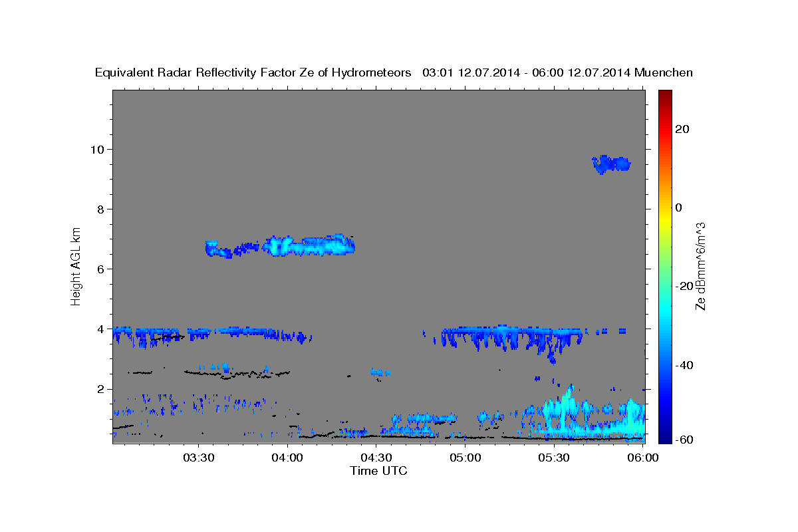Click the colorbar tick label '-40'
This screenshot has height=532, width=798.
tap(684, 364)
